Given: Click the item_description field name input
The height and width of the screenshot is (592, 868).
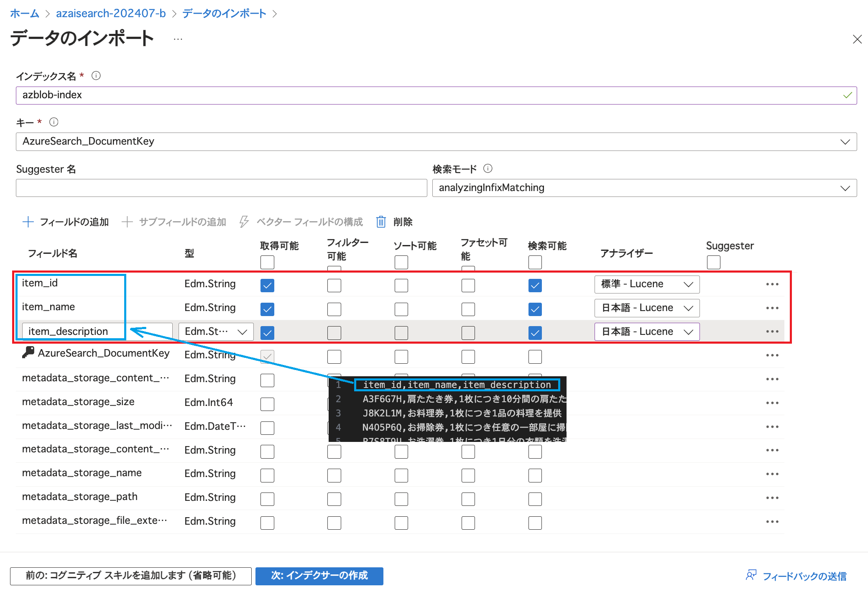Looking at the screenshot, I should (x=97, y=332).
